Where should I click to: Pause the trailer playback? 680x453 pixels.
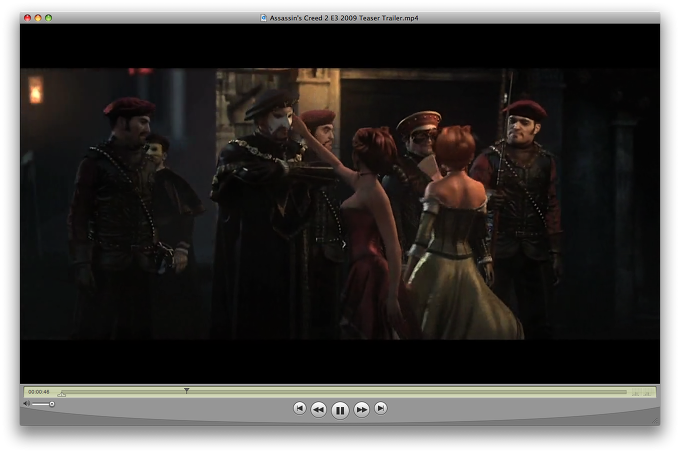pyautogui.click(x=340, y=410)
